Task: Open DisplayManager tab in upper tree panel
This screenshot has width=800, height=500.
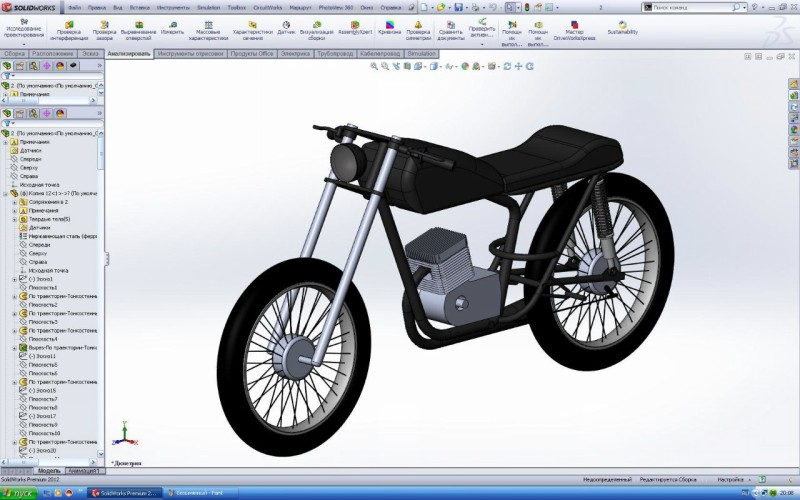Action: point(60,66)
